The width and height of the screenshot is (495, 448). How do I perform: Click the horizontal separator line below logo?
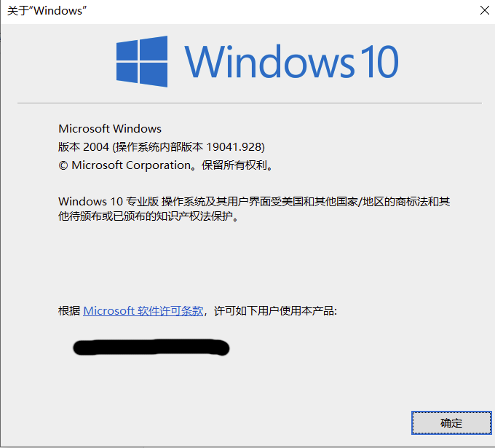point(250,103)
